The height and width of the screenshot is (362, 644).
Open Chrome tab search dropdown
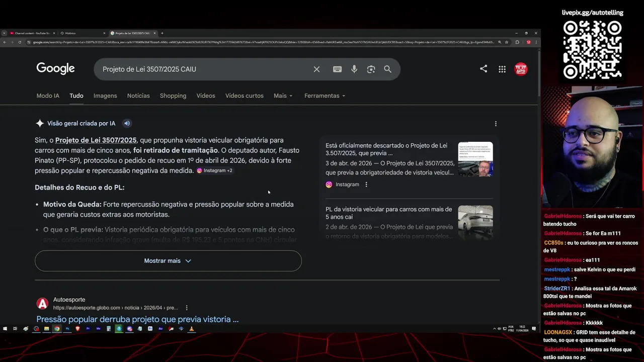click(4, 33)
